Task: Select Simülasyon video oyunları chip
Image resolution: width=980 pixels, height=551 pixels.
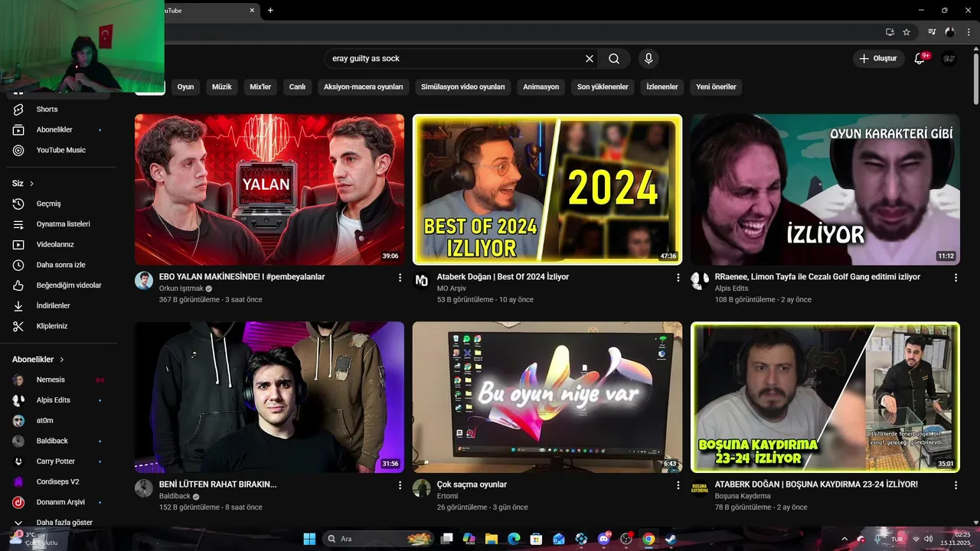Action: pos(463,87)
